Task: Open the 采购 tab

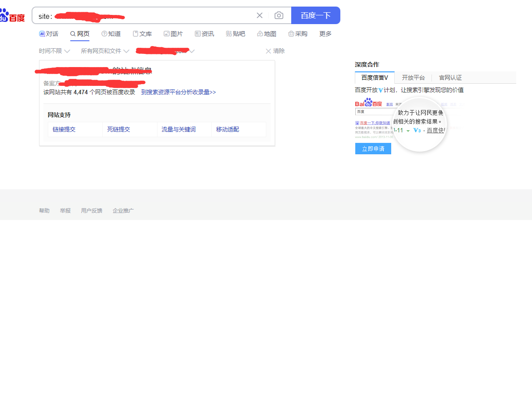Action: [x=298, y=34]
